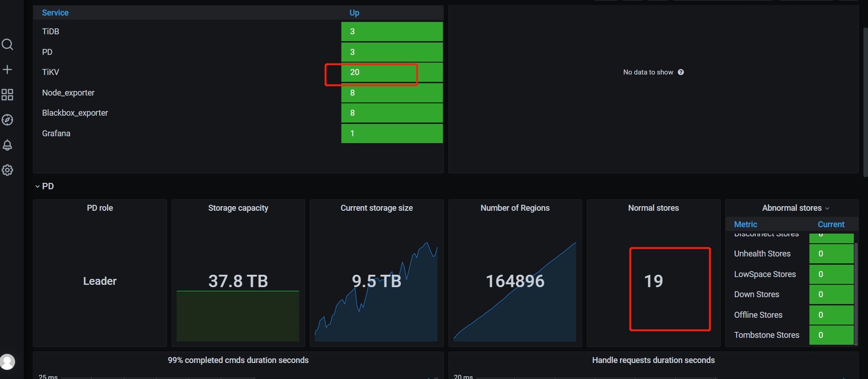Image resolution: width=868 pixels, height=379 pixels.
Task: Click the user avatar icon
Action: [x=7, y=362]
